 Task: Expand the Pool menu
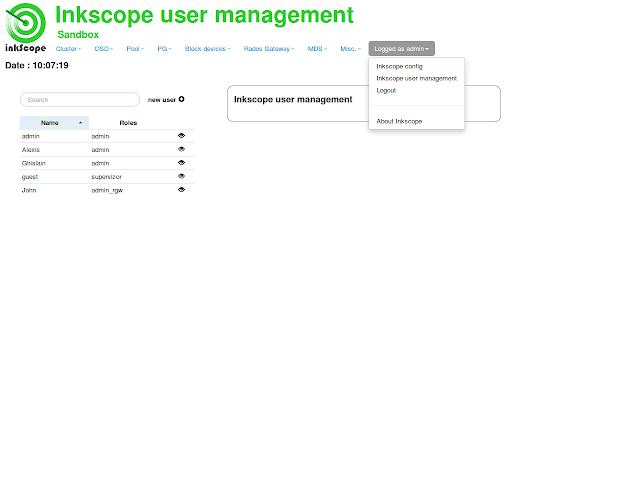point(135,49)
